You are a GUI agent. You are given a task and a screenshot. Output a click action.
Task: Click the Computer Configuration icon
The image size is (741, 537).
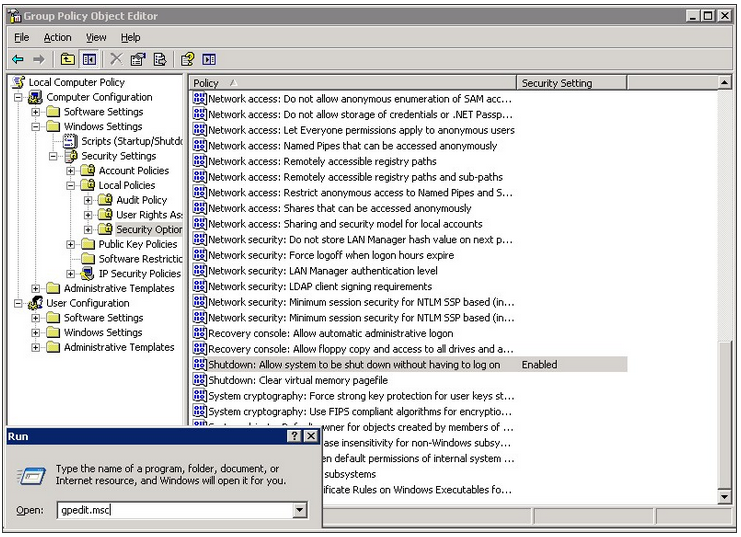coord(35,97)
